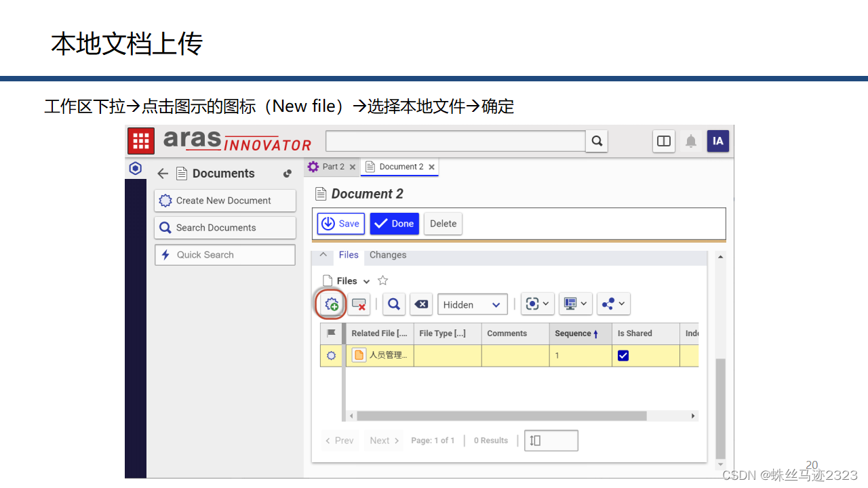Click the Done button
The width and height of the screenshot is (868, 488).
[x=394, y=224]
